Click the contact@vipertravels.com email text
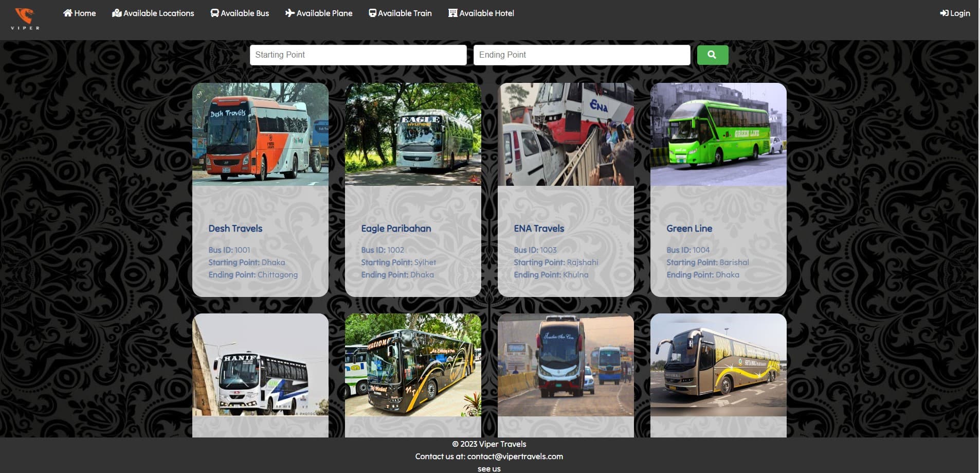Viewport: 980px width, 473px height. pos(515,457)
